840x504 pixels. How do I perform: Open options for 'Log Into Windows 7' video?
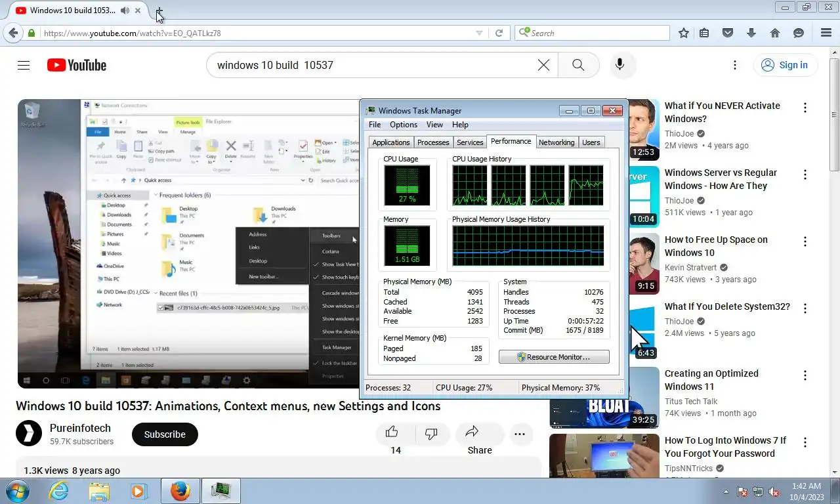pos(805,442)
